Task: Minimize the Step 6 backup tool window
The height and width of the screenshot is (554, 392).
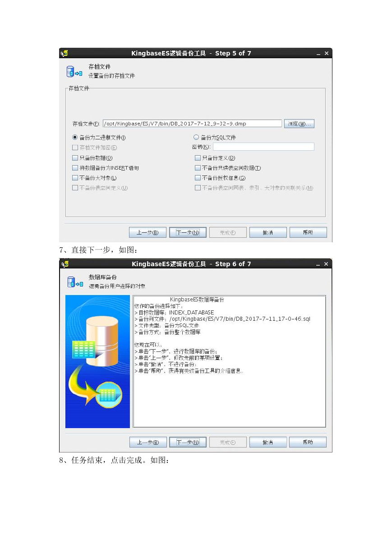Action: tap(318, 264)
